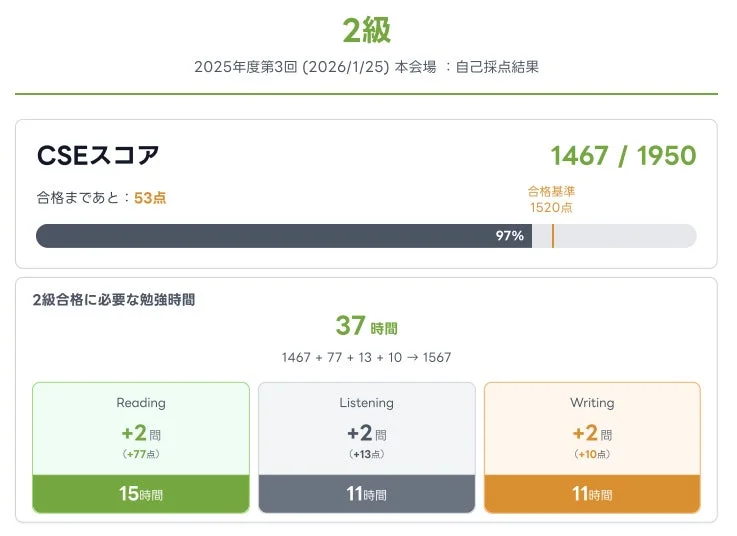Image resolution: width=737 pixels, height=536 pixels.
Task: Click the 37 時間 study time total
Action: (x=366, y=326)
